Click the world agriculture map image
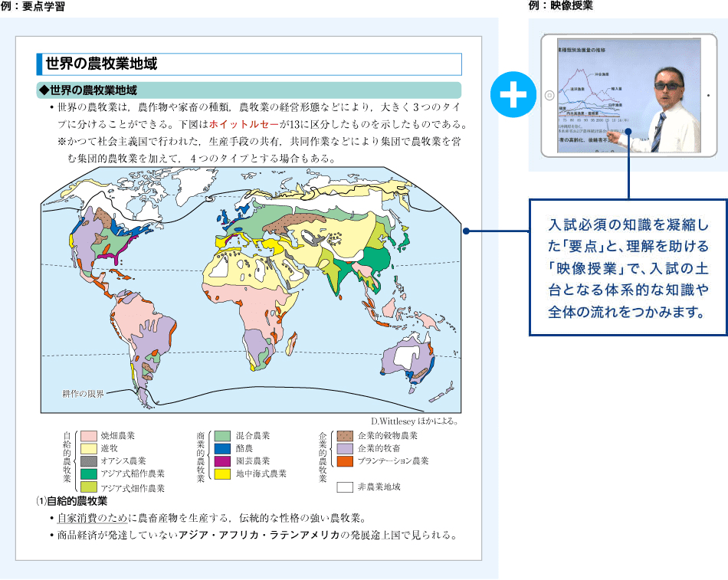 coord(251,290)
